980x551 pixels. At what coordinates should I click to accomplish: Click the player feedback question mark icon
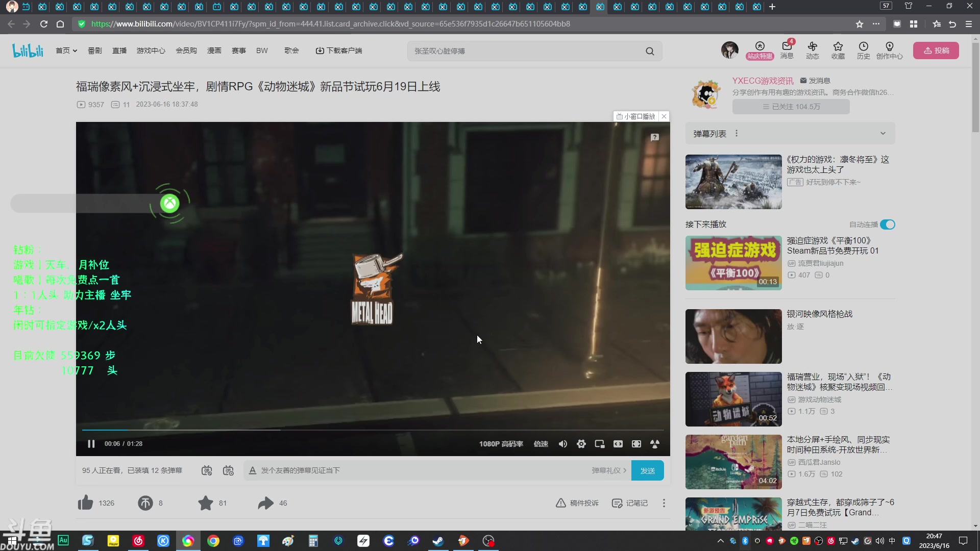[654, 137]
